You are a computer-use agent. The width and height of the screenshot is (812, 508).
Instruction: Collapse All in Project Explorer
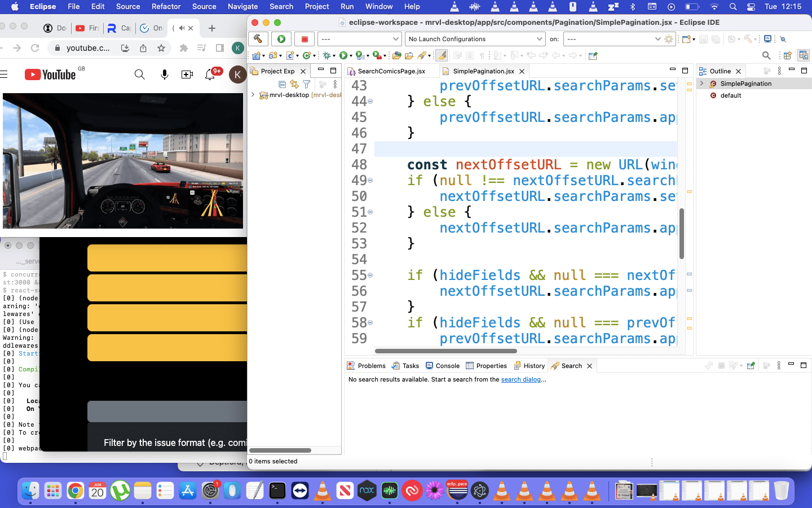click(282, 84)
